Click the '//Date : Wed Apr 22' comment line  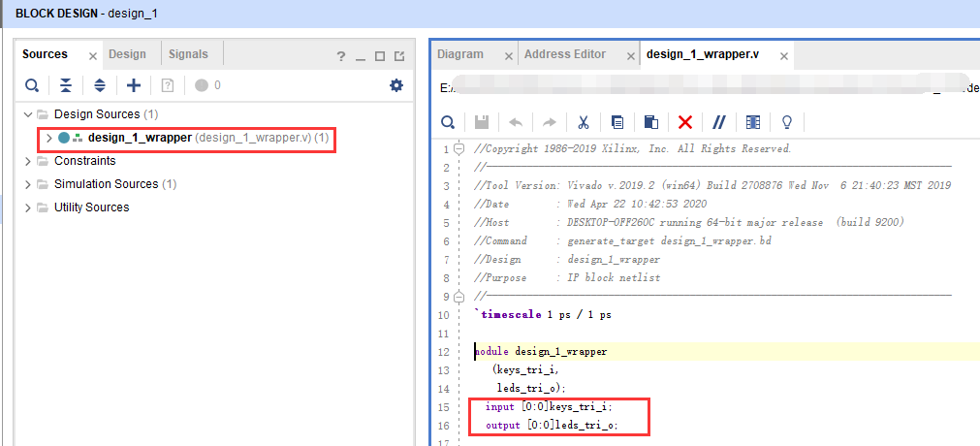point(591,204)
